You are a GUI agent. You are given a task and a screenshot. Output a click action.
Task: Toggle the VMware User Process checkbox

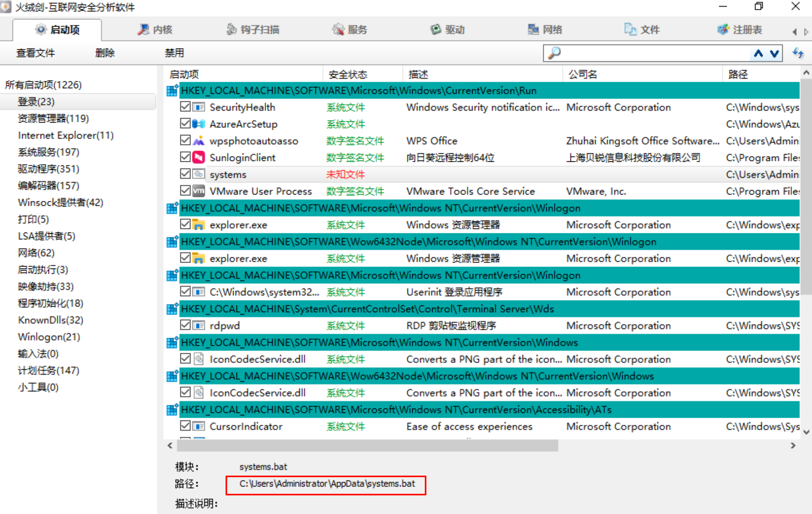pos(185,190)
